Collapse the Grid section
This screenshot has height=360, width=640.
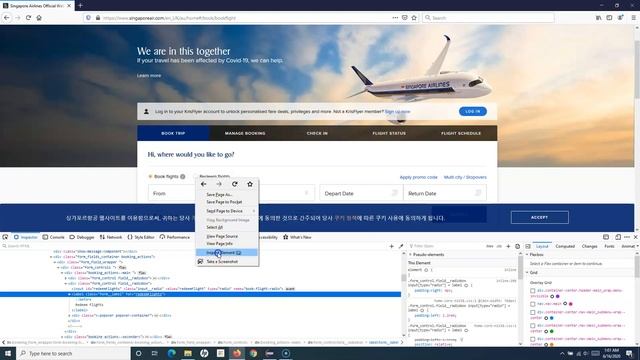[x=527, y=273]
